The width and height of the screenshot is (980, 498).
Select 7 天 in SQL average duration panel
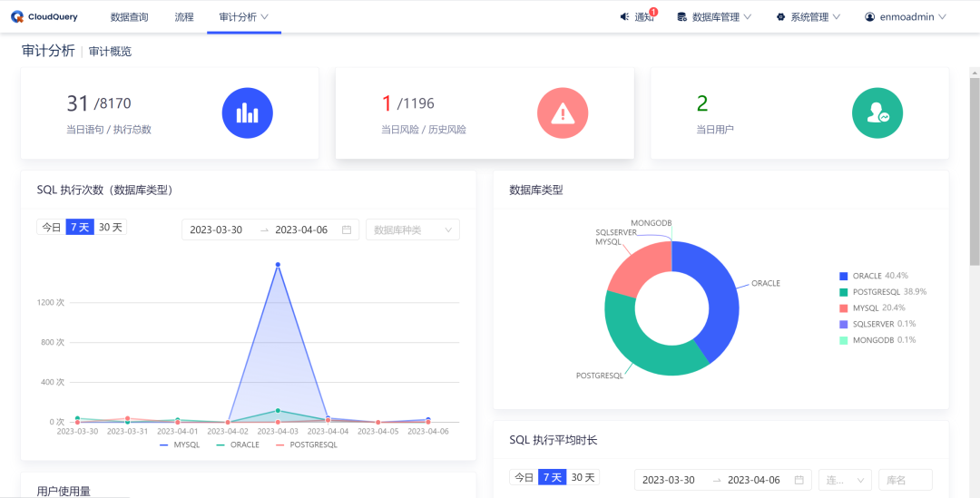coord(553,477)
